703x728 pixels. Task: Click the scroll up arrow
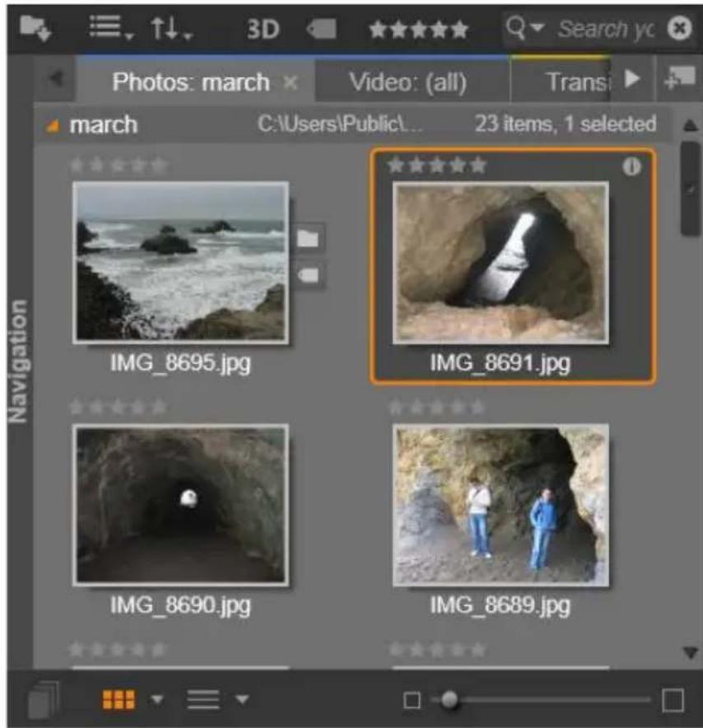[x=690, y=125]
